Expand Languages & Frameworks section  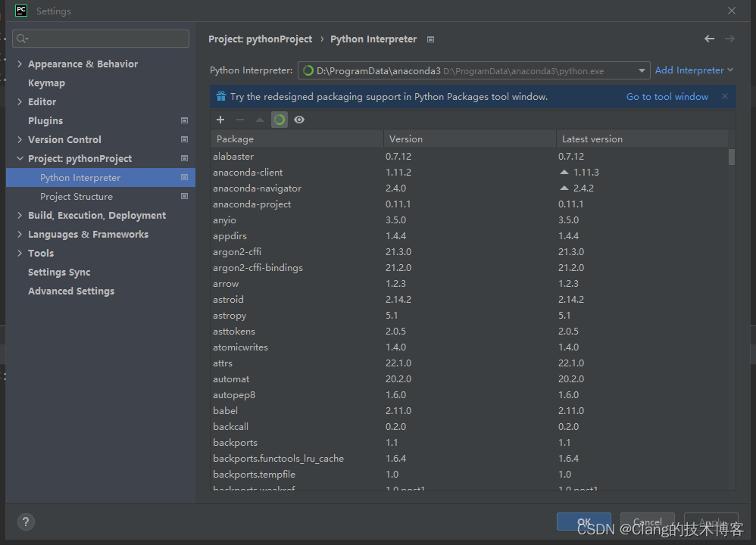click(x=20, y=234)
